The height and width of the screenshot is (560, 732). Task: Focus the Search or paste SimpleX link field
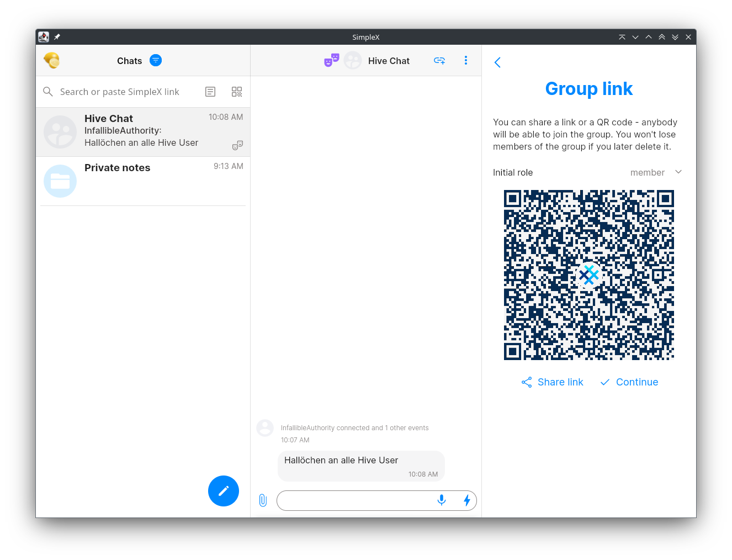(119, 92)
